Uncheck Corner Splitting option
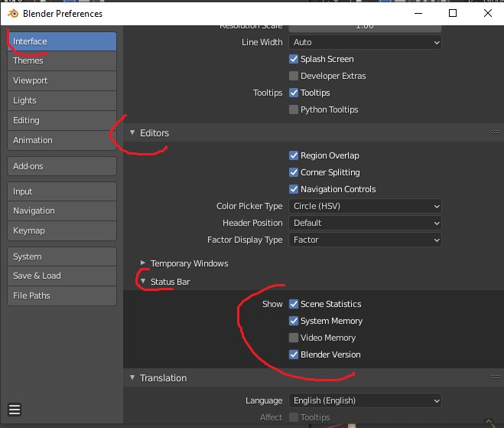504x428 pixels. pyautogui.click(x=294, y=172)
